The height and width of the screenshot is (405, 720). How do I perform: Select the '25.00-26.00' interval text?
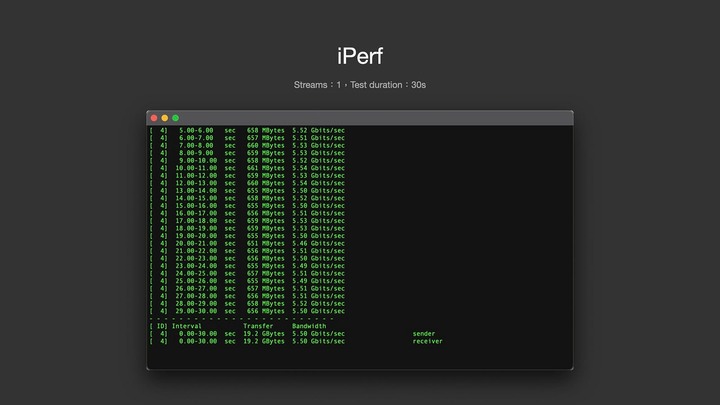click(x=196, y=281)
